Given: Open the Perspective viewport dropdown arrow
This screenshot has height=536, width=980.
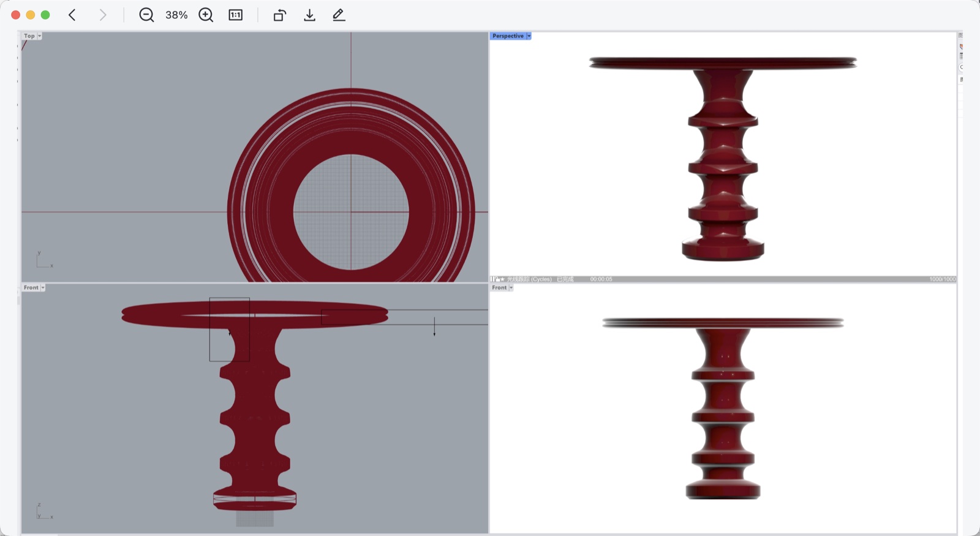Looking at the screenshot, I should click(529, 36).
